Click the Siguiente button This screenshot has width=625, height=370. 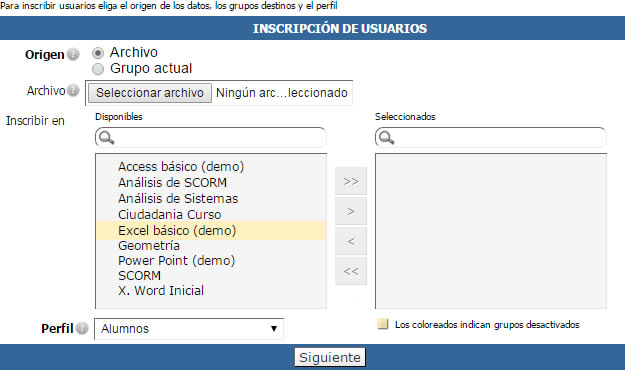pyautogui.click(x=330, y=357)
